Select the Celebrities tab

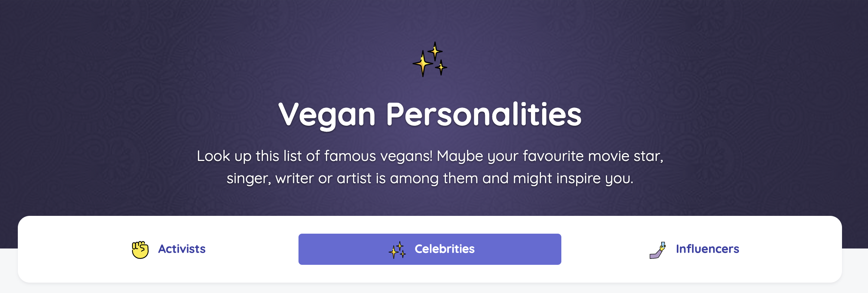430,249
